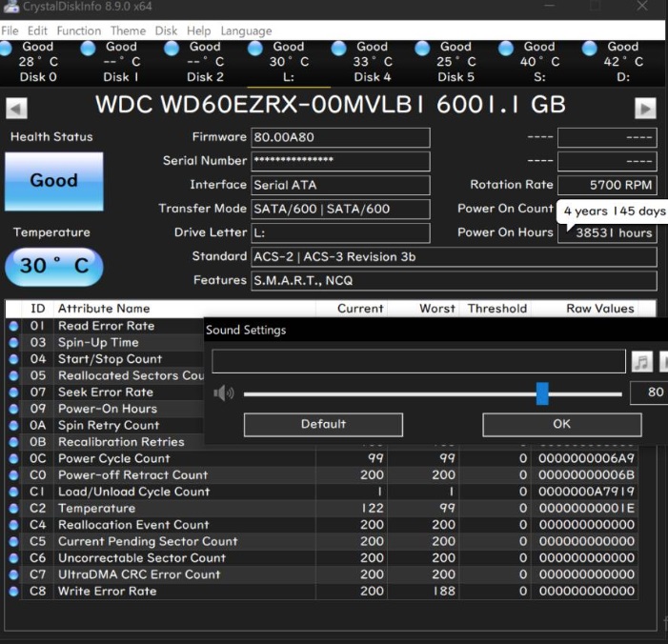Click the volume slider handle
The image size is (668, 644).
(x=542, y=393)
